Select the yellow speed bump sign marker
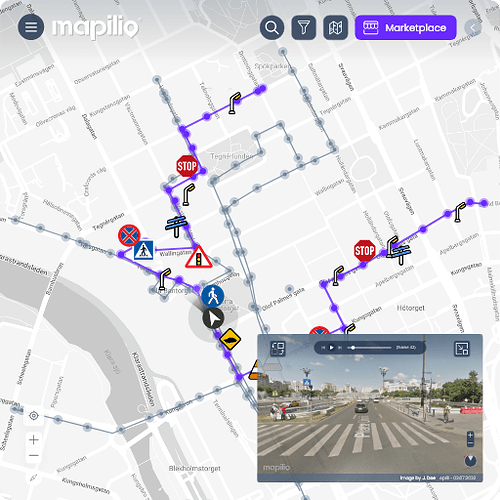 click(x=230, y=339)
